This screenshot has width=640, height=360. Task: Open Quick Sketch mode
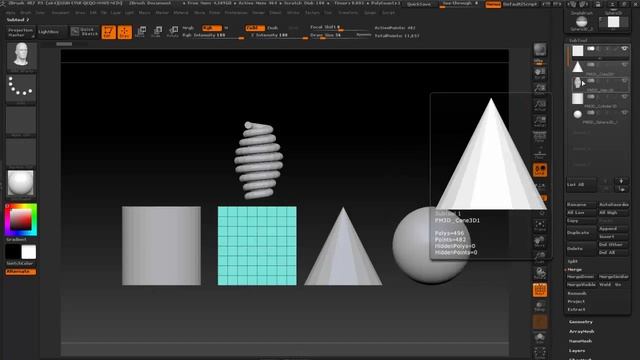84,32
